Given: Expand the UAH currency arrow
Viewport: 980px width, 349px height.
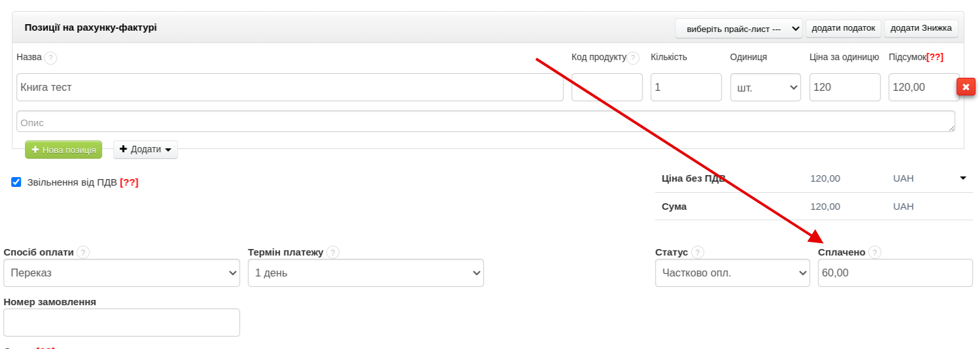Looking at the screenshot, I should pyautogui.click(x=962, y=178).
